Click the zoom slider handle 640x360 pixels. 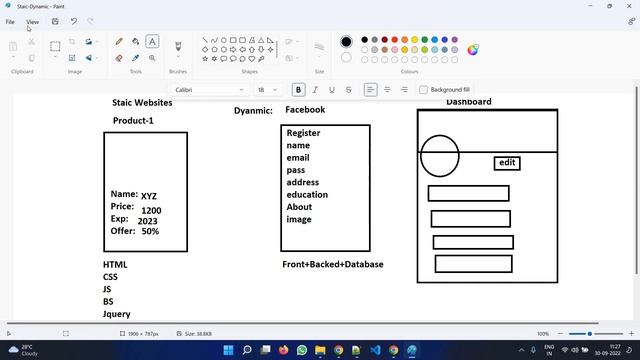point(590,333)
